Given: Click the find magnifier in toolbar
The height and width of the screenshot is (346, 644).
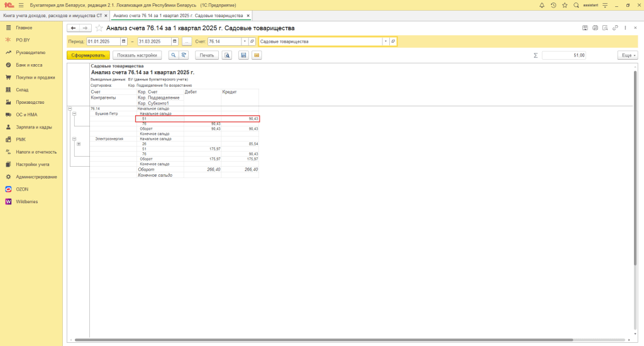Looking at the screenshot, I should pos(174,55).
